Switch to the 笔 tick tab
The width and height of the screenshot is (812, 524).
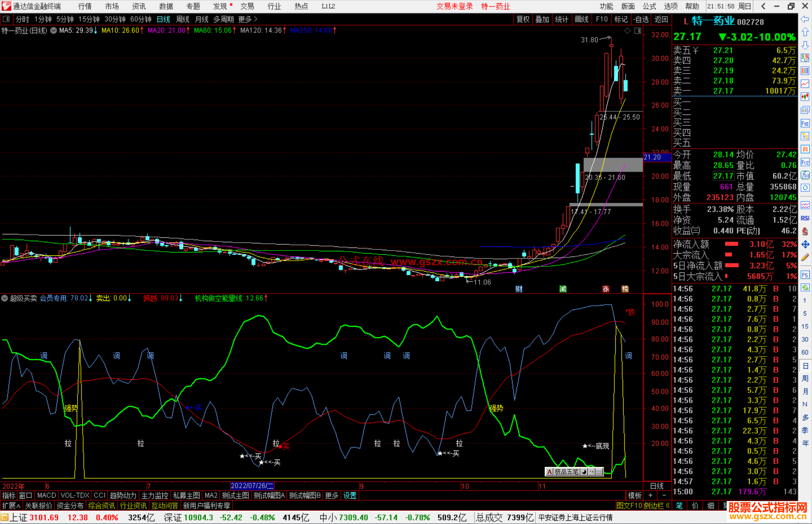click(x=679, y=506)
